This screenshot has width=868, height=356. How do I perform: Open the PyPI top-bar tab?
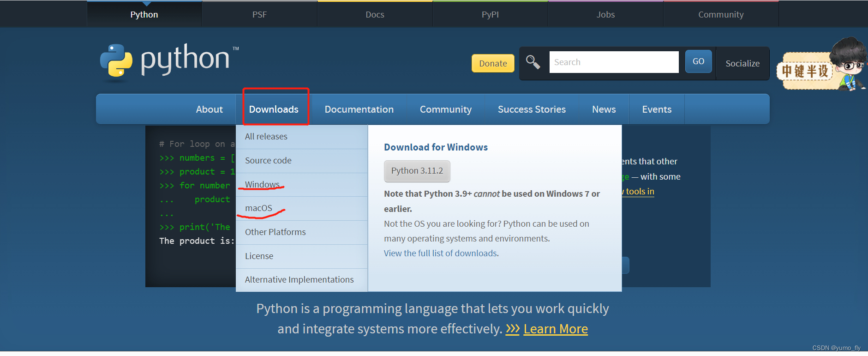tap(490, 14)
